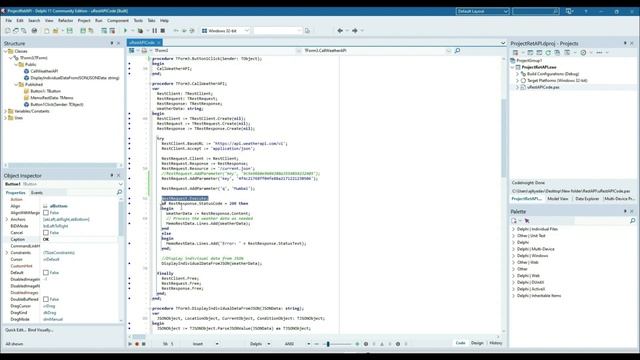640x360 pixels.
Task: Click the Caption property value OK
Action: [80, 239]
